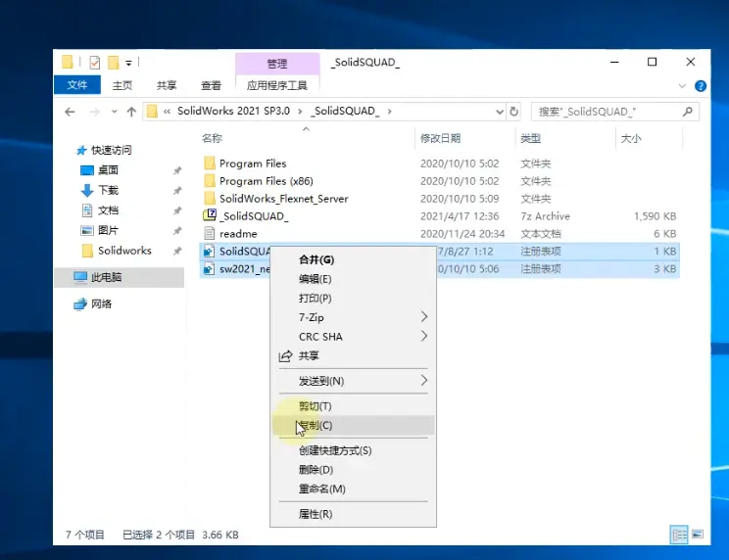Go back with the back arrow

click(71, 112)
